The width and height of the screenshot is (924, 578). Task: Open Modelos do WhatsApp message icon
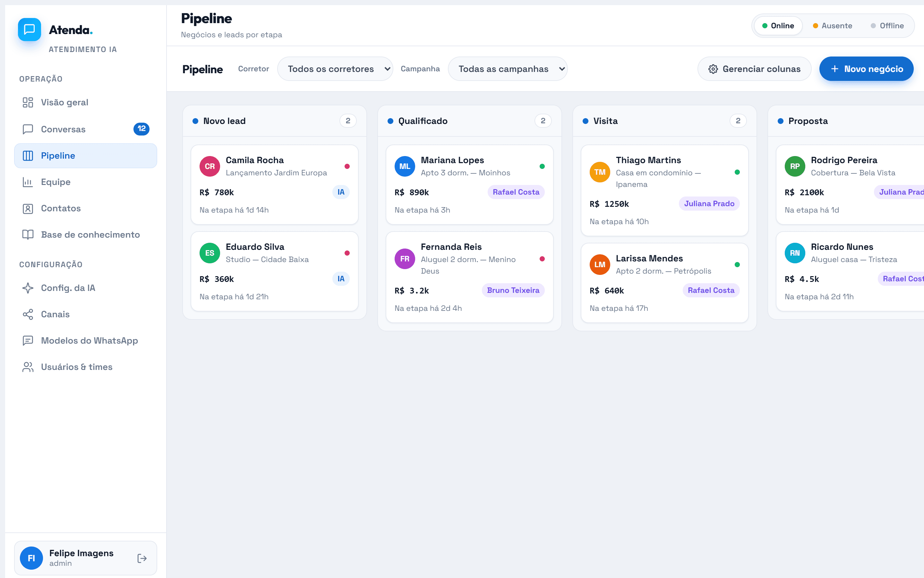[28, 341]
